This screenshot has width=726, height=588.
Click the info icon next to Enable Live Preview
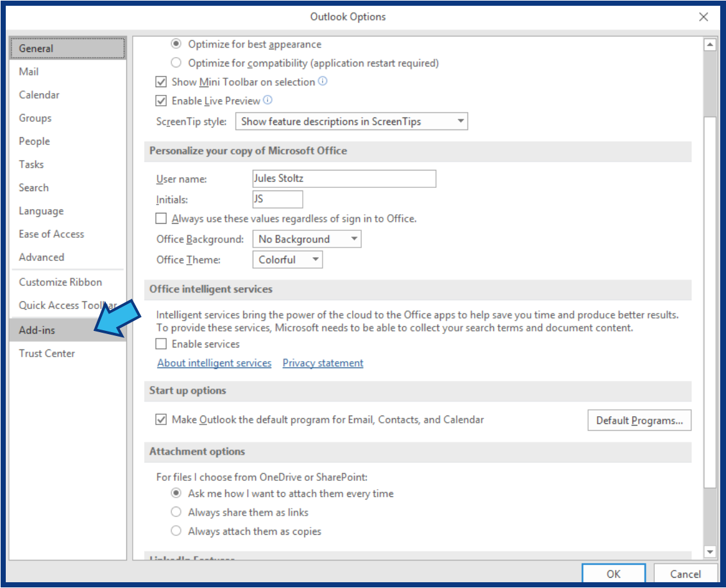pyautogui.click(x=267, y=101)
